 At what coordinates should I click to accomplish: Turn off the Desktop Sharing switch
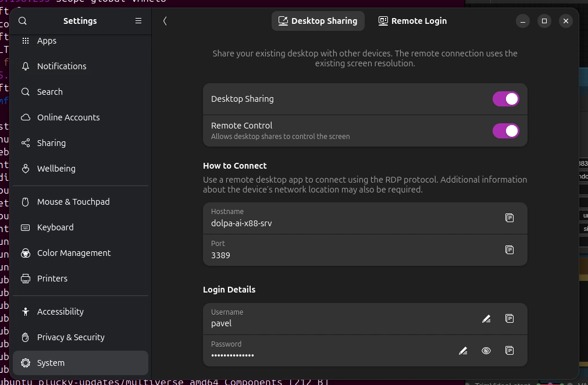[505, 99]
